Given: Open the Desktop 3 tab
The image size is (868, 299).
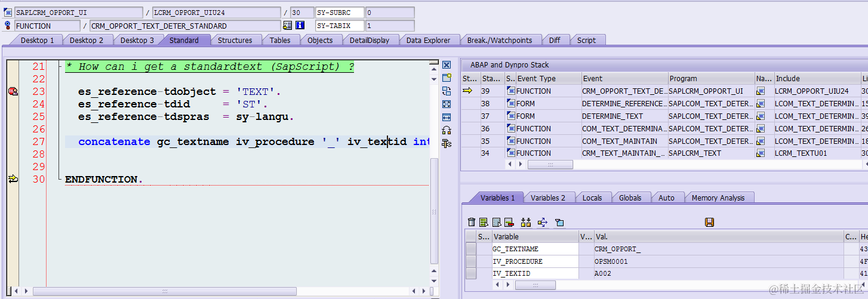Looking at the screenshot, I should (x=137, y=40).
